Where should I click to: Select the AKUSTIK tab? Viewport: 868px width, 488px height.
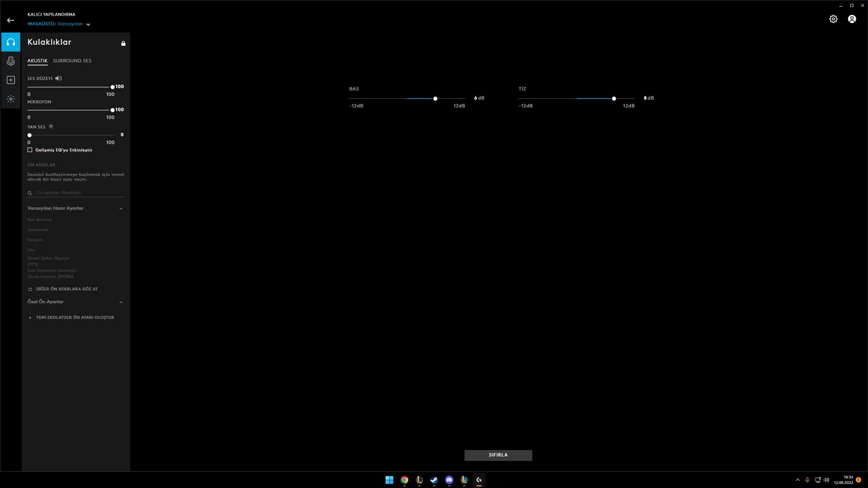click(37, 61)
